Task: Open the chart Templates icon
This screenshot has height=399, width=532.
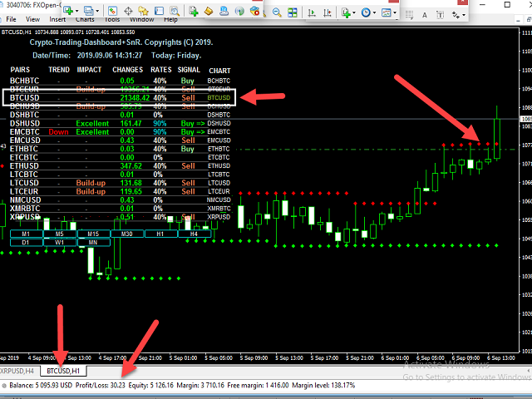Action: click(386, 13)
